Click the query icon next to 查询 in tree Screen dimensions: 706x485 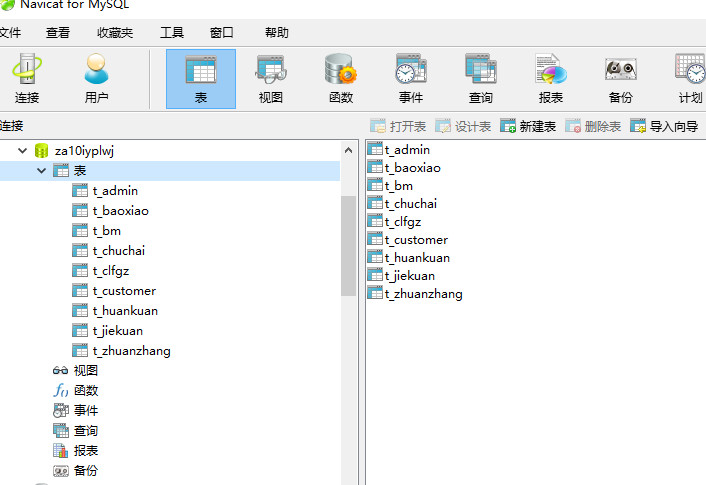click(x=60, y=431)
